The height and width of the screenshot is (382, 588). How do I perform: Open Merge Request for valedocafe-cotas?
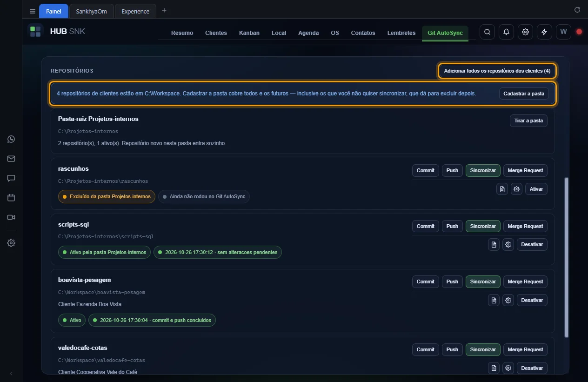point(525,349)
